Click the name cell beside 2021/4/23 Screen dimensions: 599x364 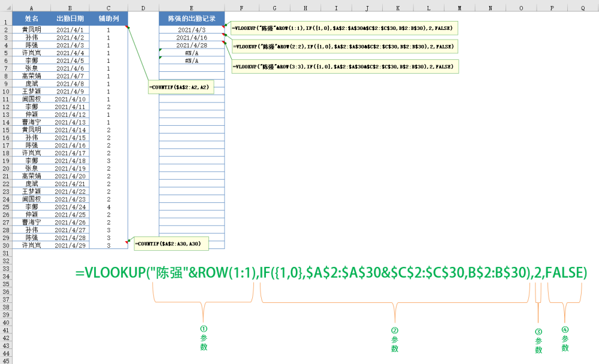click(31, 199)
